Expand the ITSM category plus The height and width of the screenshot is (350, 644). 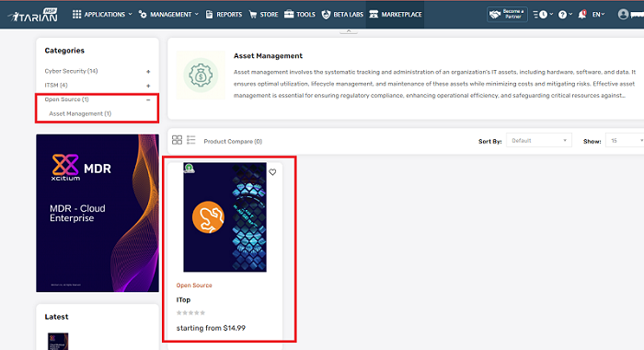click(148, 86)
